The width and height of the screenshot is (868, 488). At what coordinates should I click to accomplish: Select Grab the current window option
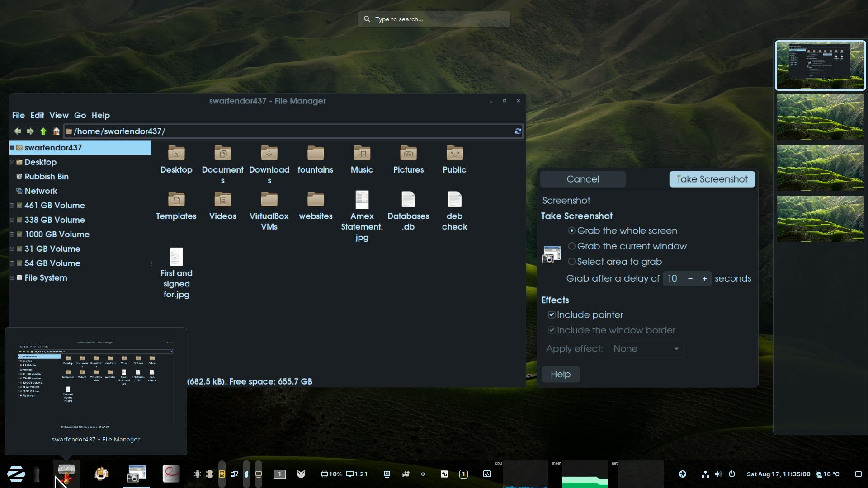point(572,246)
